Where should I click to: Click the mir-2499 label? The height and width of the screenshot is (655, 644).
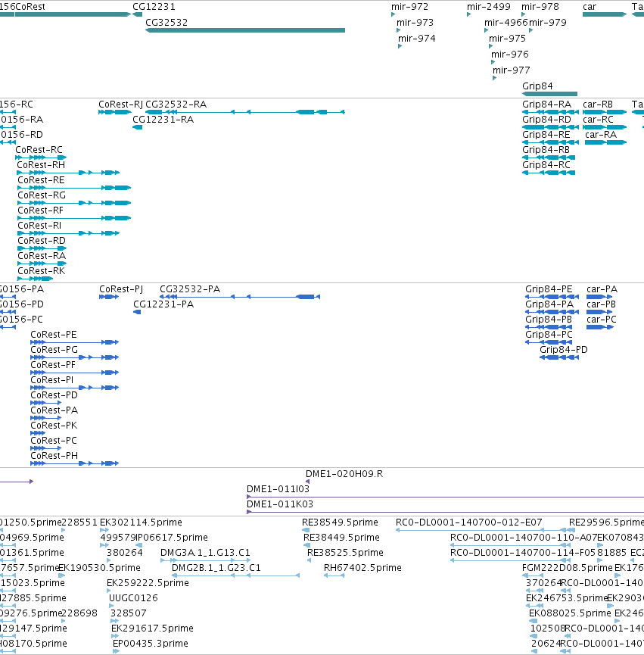click(488, 7)
